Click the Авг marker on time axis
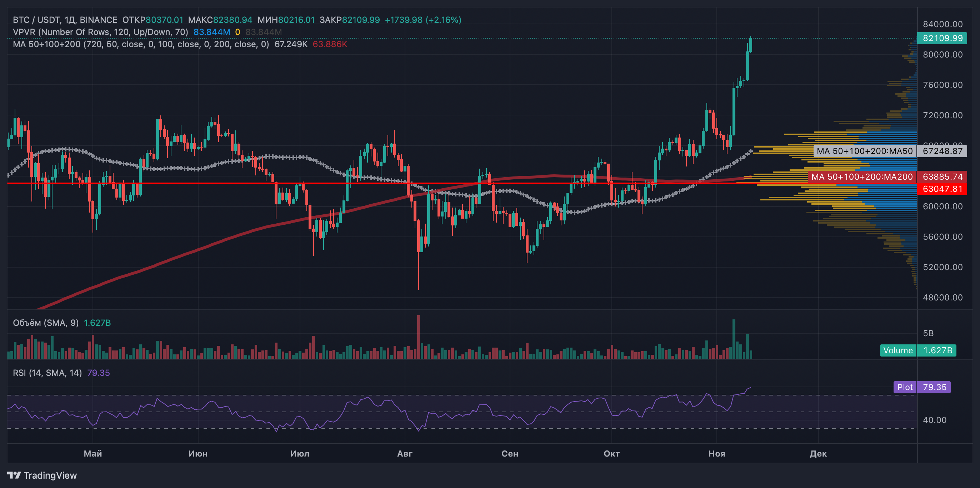 [405, 453]
